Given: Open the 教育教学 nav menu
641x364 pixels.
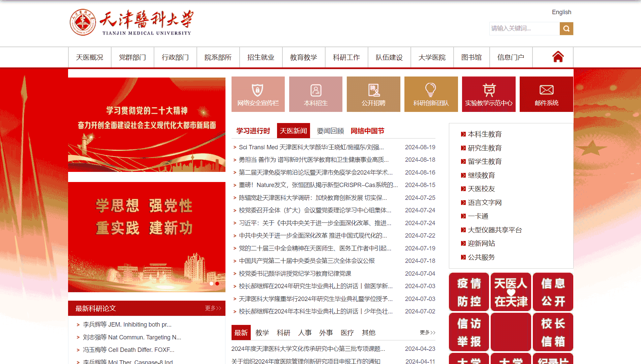Looking at the screenshot, I should tap(304, 57).
